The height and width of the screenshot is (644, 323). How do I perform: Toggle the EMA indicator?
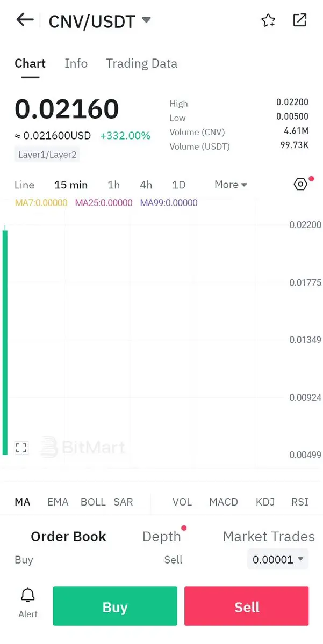click(x=58, y=502)
